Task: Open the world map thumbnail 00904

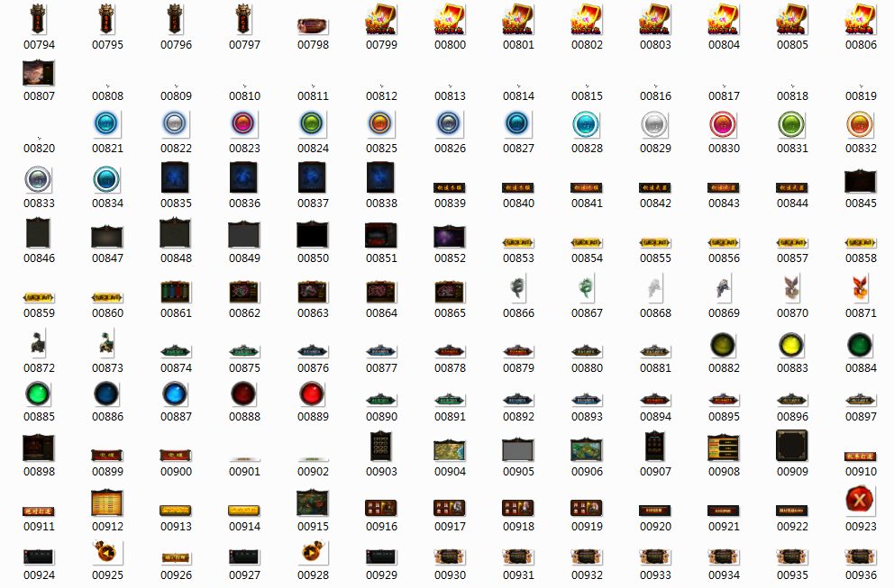Action: pos(450,449)
